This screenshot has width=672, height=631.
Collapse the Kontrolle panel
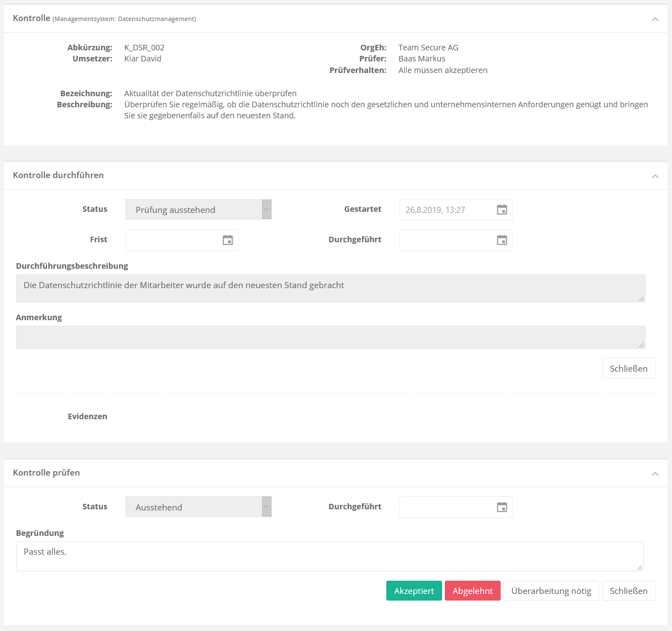click(655, 19)
